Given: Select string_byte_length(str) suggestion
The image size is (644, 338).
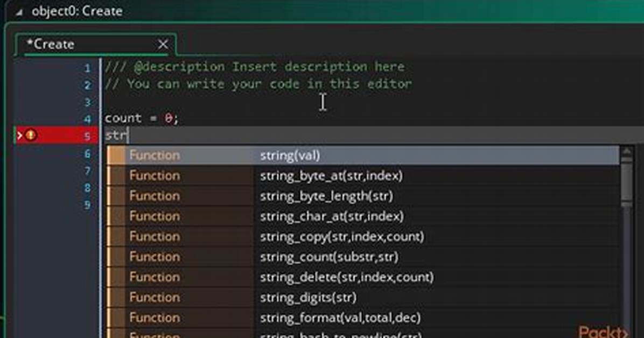Looking at the screenshot, I should click(363, 196).
